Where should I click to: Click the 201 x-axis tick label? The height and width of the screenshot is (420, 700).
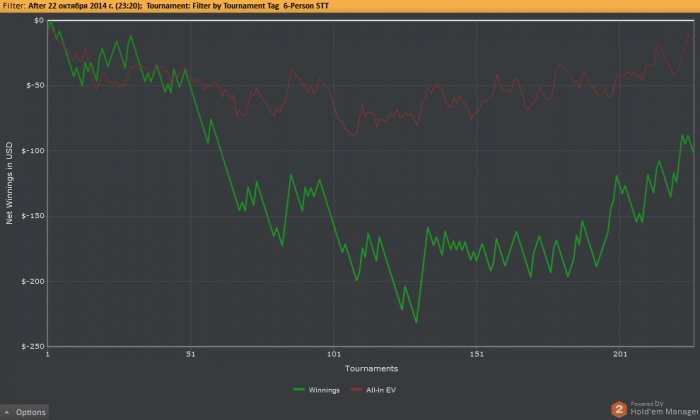click(x=620, y=354)
